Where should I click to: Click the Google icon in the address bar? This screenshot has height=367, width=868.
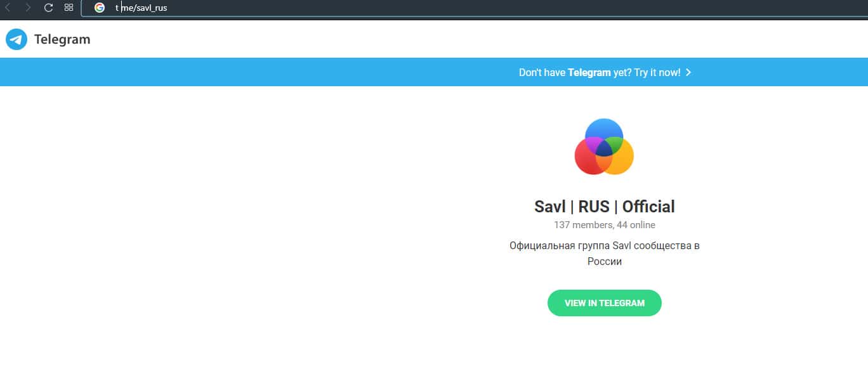[x=100, y=8]
